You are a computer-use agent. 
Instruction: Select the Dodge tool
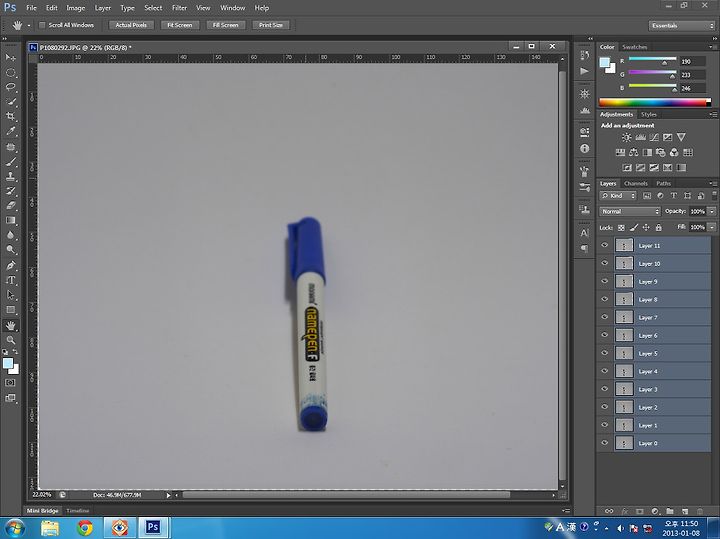[10, 250]
